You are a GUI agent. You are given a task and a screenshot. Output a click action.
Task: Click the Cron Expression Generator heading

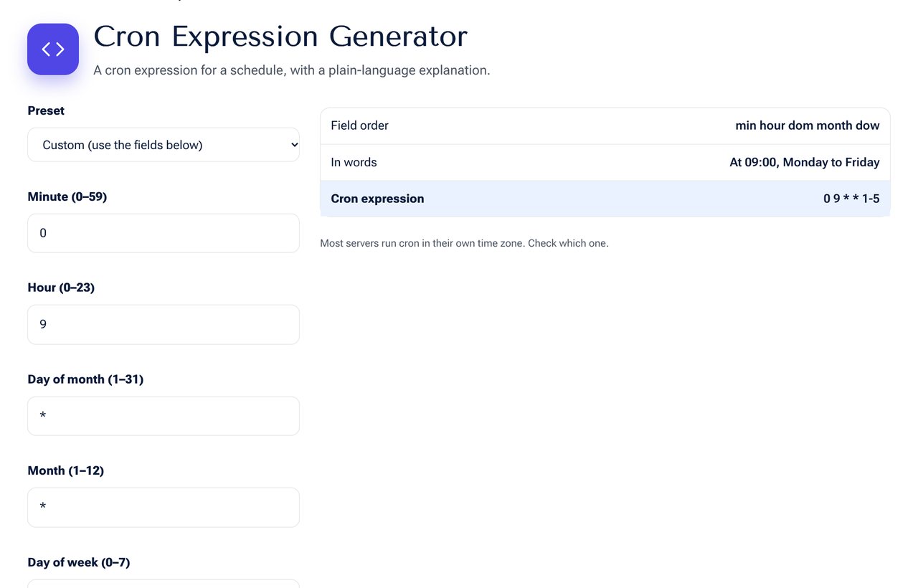(280, 37)
